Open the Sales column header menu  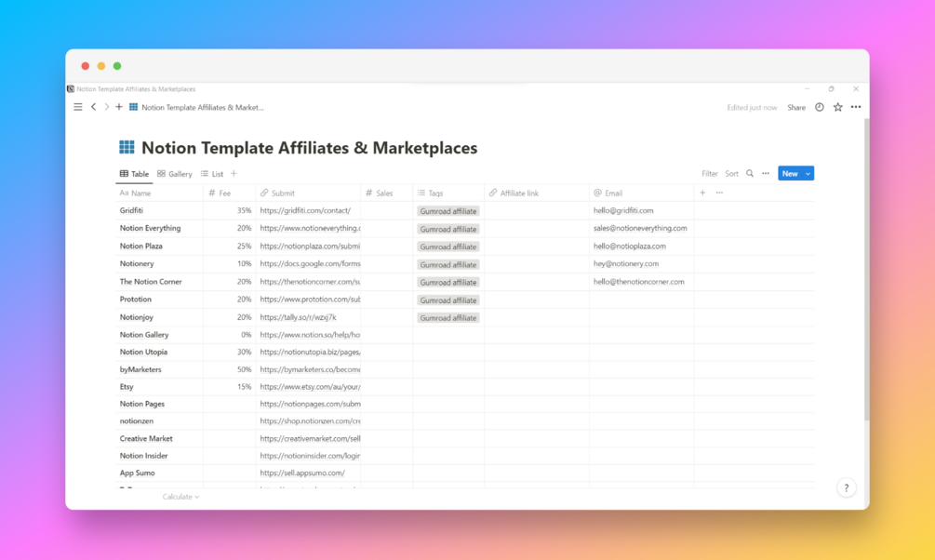coord(386,193)
